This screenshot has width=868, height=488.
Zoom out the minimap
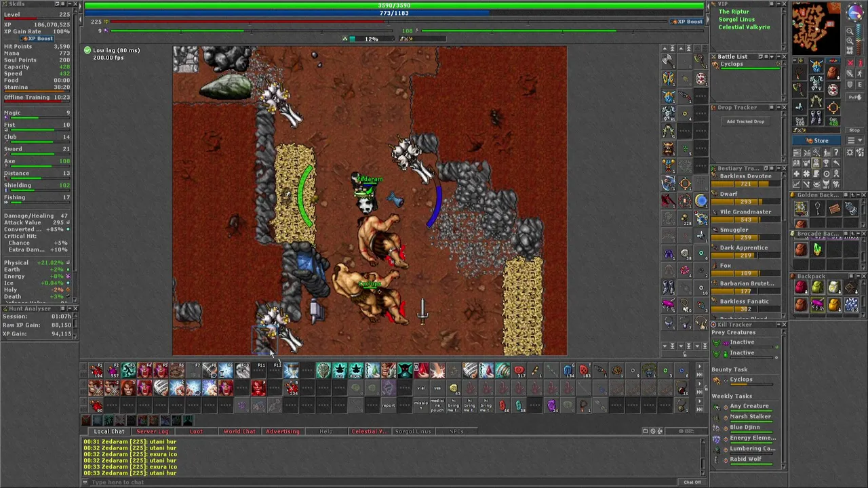click(x=850, y=31)
